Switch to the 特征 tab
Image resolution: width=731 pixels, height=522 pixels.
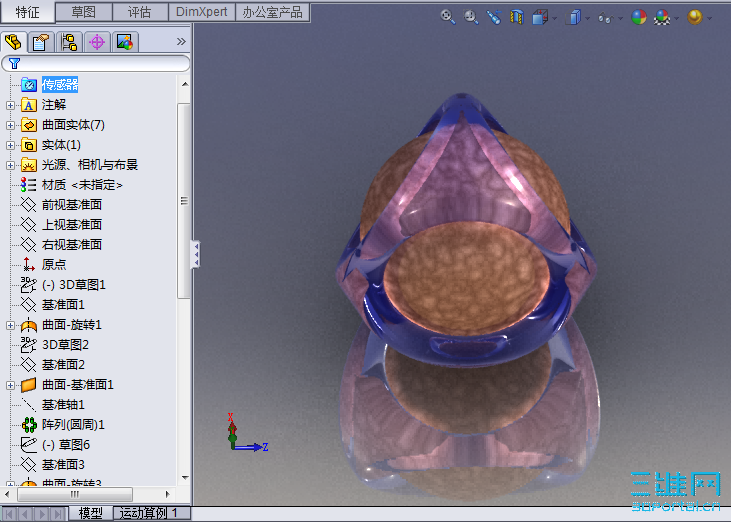28,12
